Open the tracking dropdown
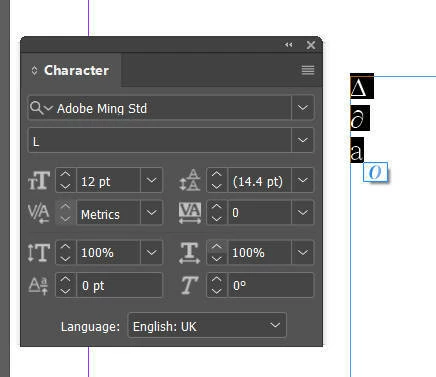The width and height of the screenshot is (436, 377). click(303, 213)
